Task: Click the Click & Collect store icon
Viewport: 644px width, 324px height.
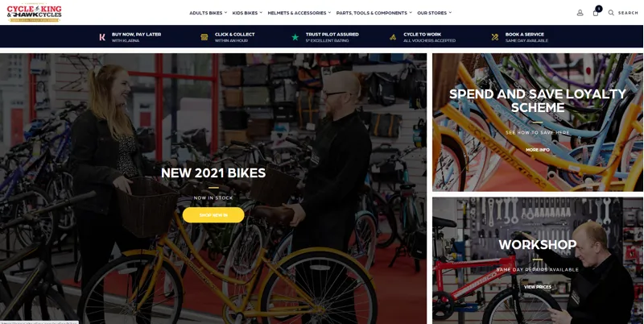Action: point(204,37)
